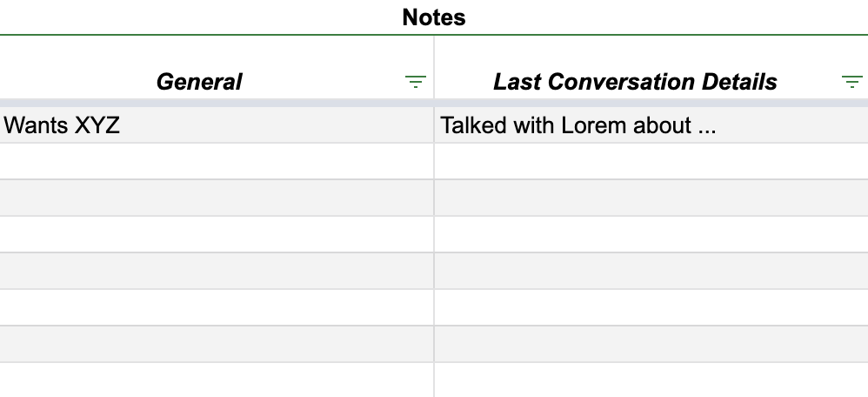Image resolution: width=868 pixels, height=397 pixels.
Task: Select empty General cell directly below 'Wants XYZ'
Action: [217, 162]
